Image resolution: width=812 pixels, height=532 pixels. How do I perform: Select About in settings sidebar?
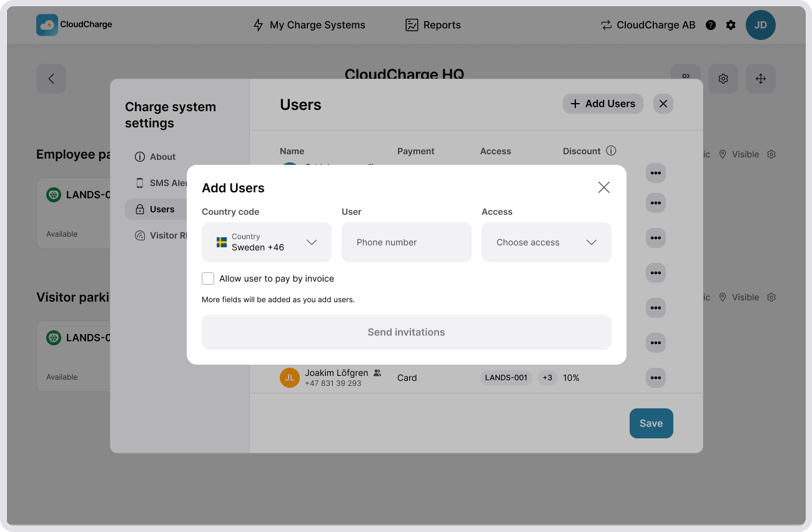[156, 157]
